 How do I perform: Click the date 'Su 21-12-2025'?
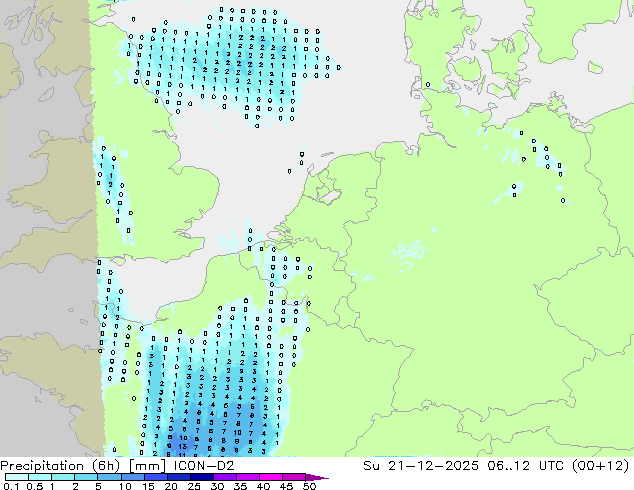(x=421, y=466)
